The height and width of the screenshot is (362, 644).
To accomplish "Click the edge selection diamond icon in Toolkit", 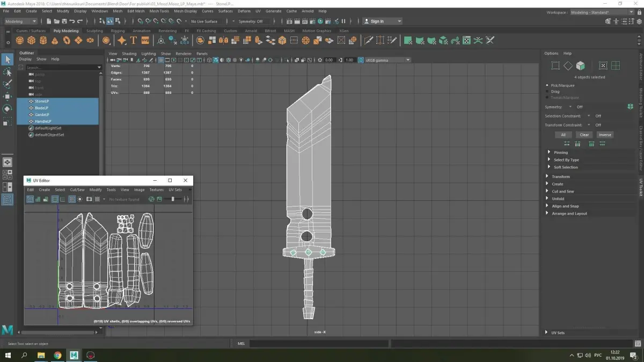I will pos(568,65).
